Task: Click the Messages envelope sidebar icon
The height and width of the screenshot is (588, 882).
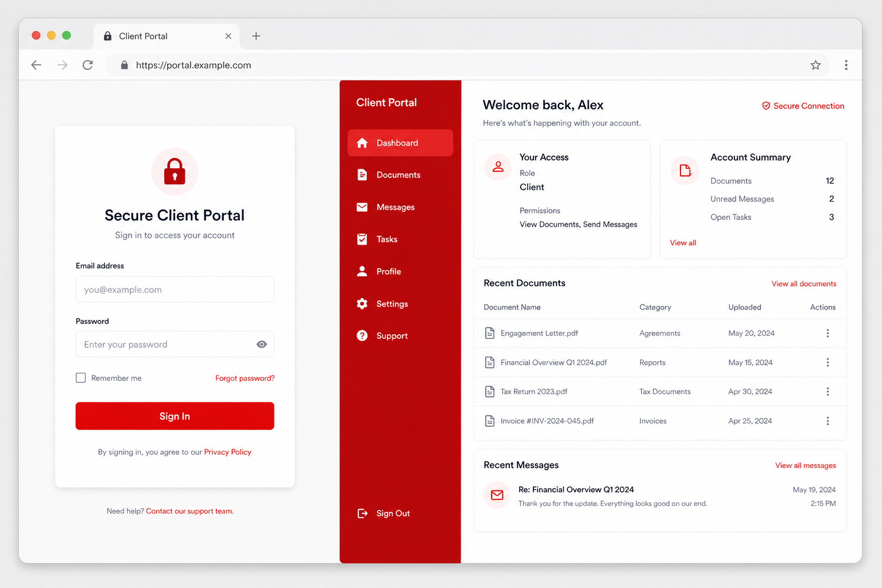Action: tap(362, 207)
